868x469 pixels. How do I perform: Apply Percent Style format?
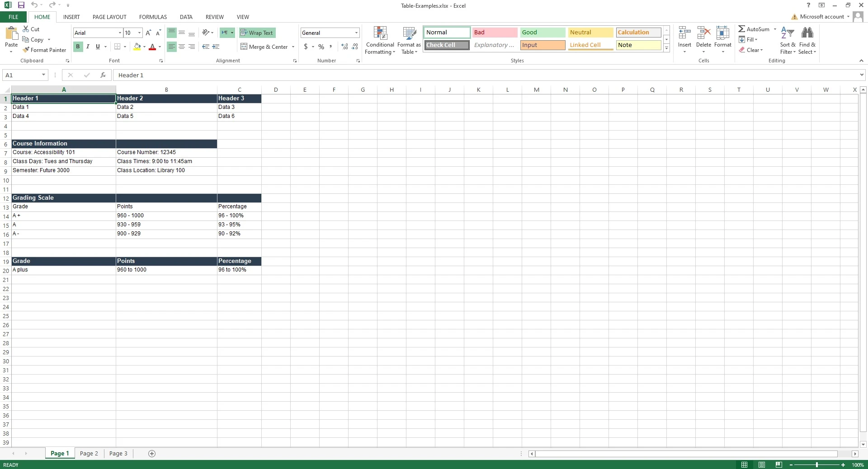(x=321, y=47)
